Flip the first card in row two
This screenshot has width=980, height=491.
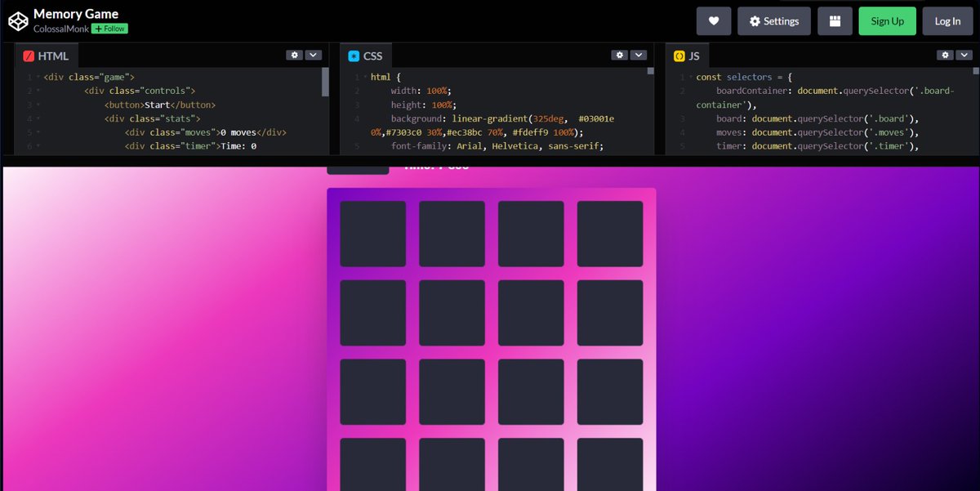tap(373, 313)
